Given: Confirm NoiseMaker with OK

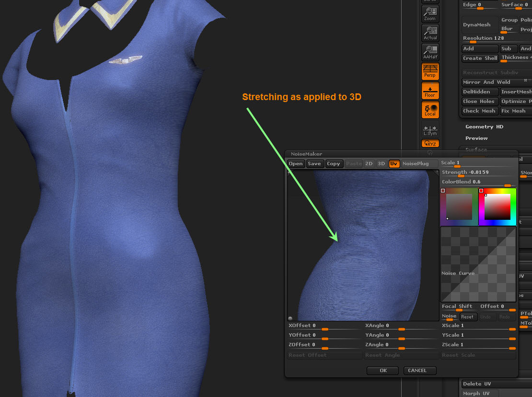Looking at the screenshot, I should pos(383,371).
